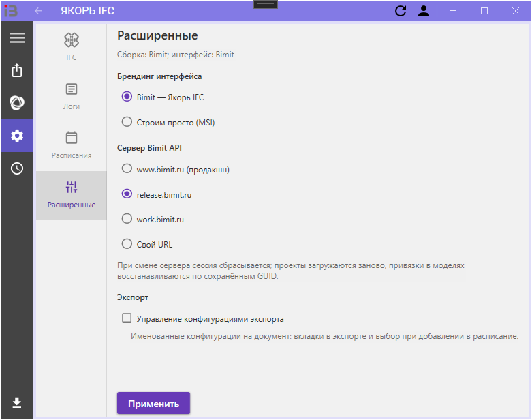This screenshot has width=532, height=420.
Task: Open the IFC settings tab
Action: (x=72, y=47)
